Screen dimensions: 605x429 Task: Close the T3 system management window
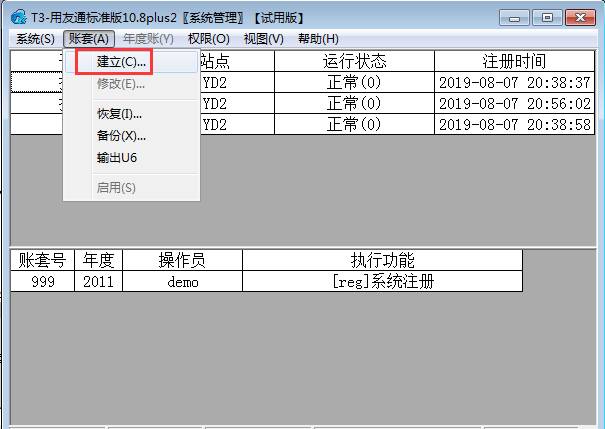(x=580, y=18)
